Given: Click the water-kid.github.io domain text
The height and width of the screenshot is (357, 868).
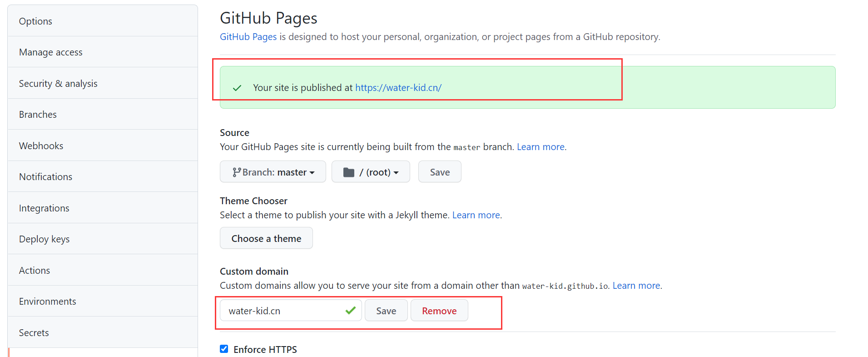Looking at the screenshot, I should coord(565,286).
